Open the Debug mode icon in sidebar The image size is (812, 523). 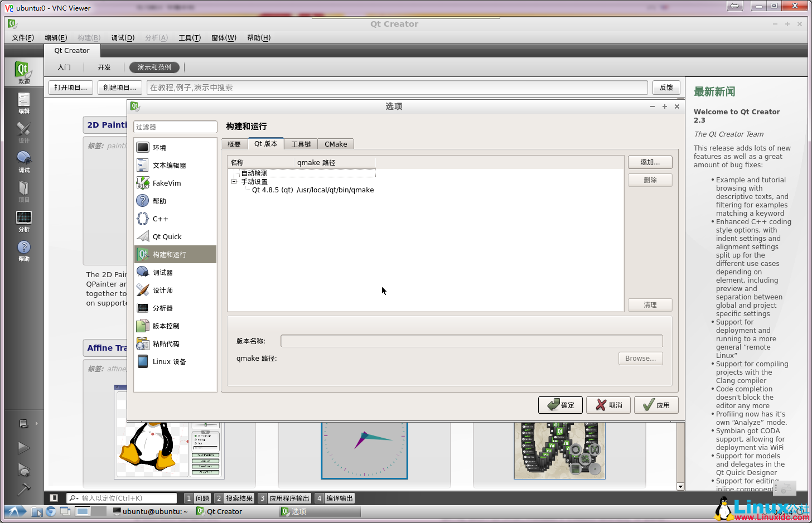(x=23, y=162)
